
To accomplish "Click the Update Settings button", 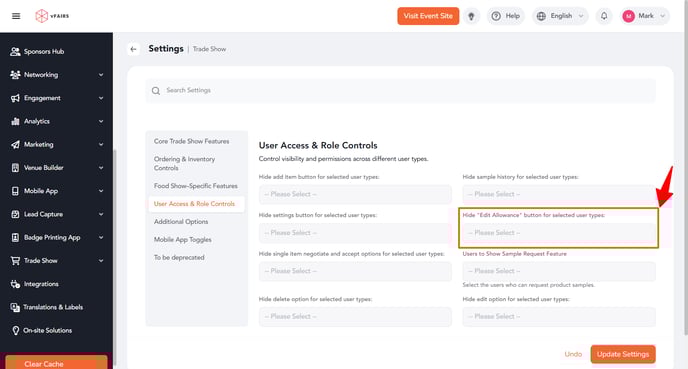I will pyautogui.click(x=623, y=354).
